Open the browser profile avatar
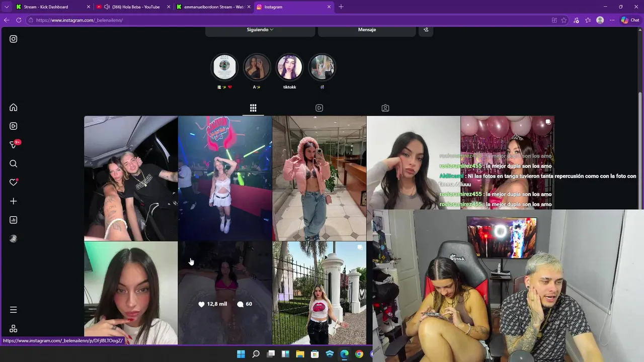The width and height of the screenshot is (644, 362). coord(600,20)
